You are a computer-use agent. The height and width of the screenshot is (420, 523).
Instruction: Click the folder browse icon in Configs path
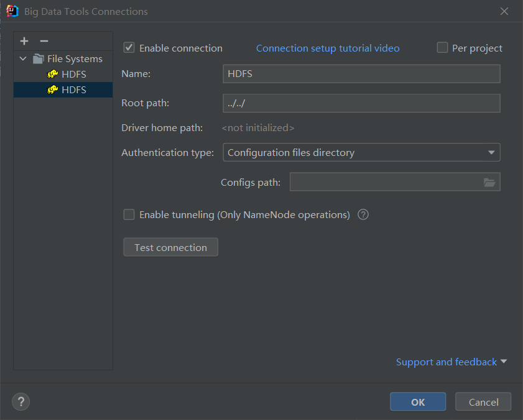coord(489,182)
